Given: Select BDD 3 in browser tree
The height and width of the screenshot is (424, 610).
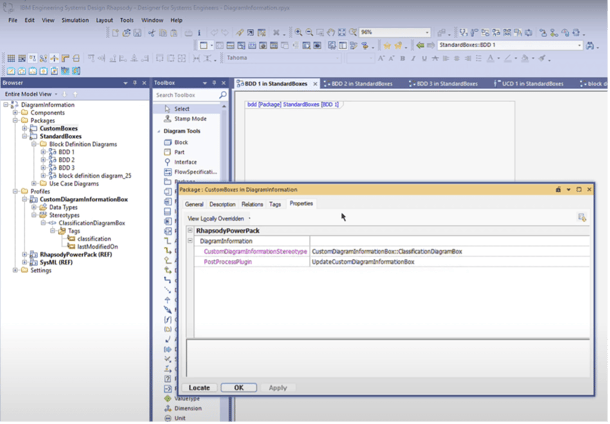Looking at the screenshot, I should tap(66, 168).
